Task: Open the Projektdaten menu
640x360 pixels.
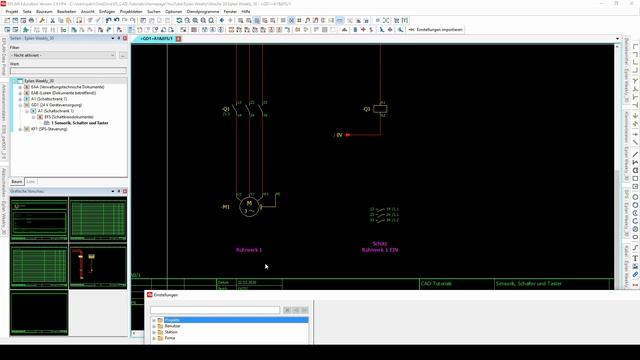Action: pyautogui.click(x=131, y=11)
